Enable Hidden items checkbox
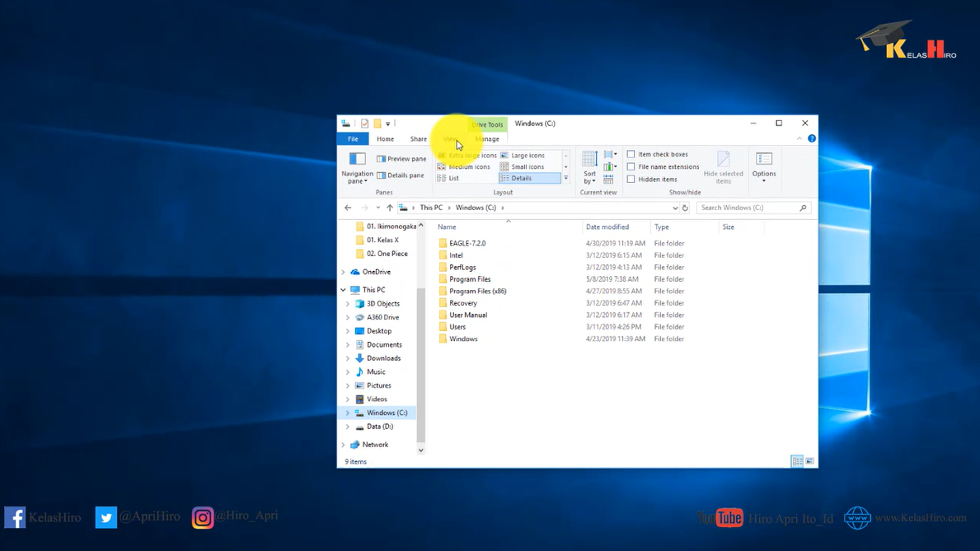980x551 pixels. 631,180
